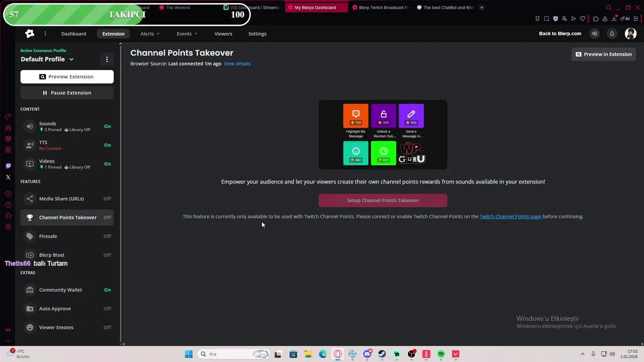Open Spotify from the taskbar
644x362 pixels.
pyautogui.click(x=441, y=354)
